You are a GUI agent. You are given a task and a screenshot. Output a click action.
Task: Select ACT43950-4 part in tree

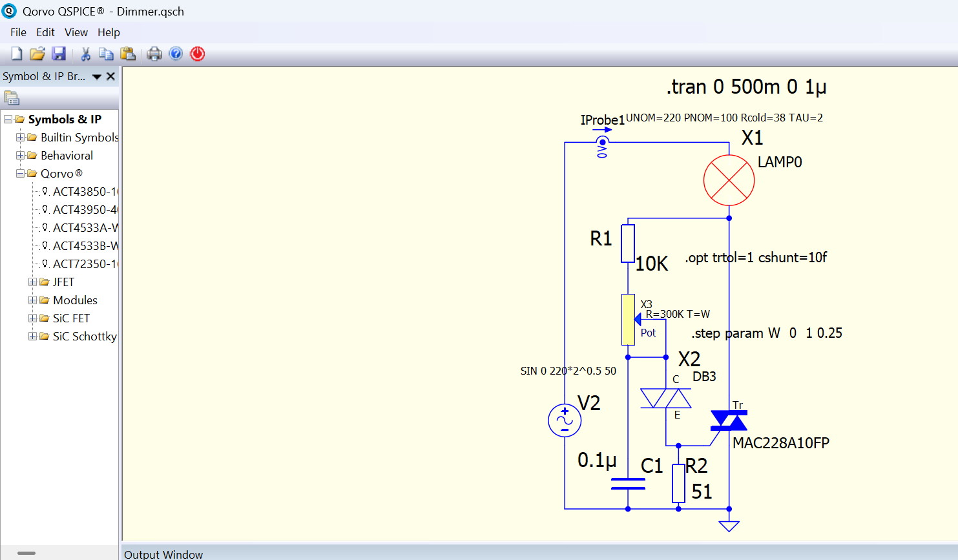pos(85,210)
